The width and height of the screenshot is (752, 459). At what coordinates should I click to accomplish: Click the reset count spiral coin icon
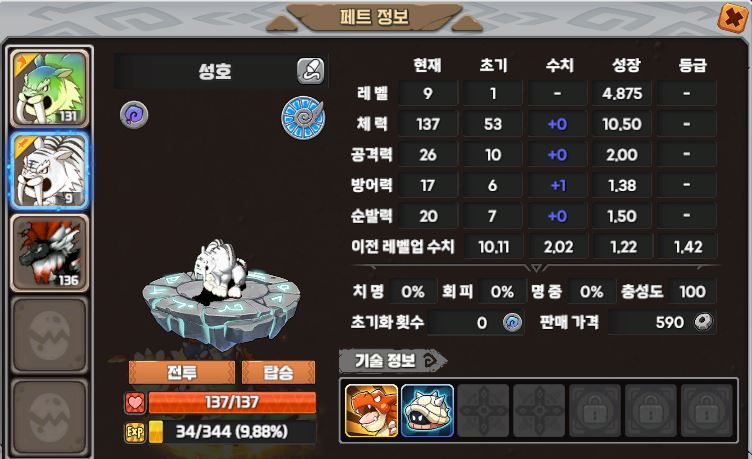[x=513, y=322]
